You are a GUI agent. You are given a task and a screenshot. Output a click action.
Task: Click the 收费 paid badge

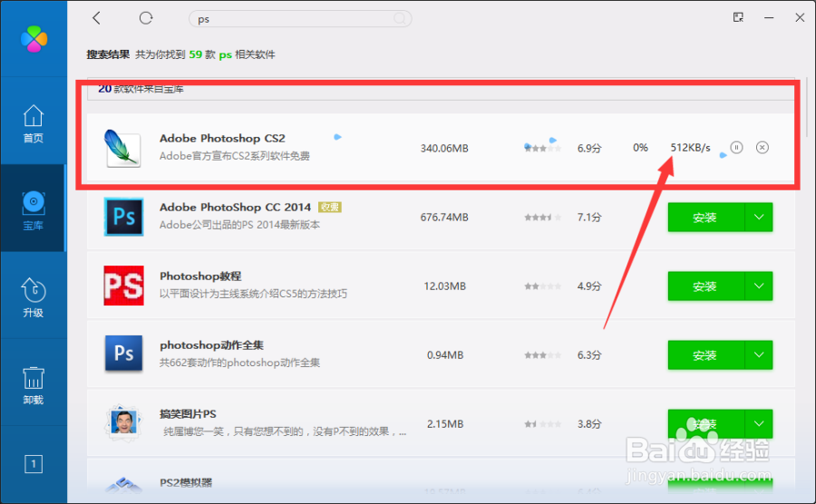pyautogui.click(x=329, y=207)
